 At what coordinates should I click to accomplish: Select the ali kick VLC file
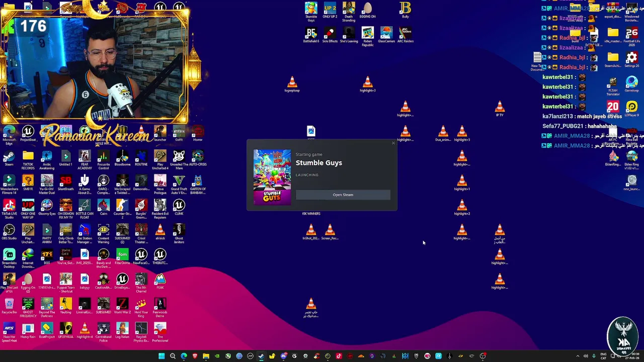[x=160, y=232]
